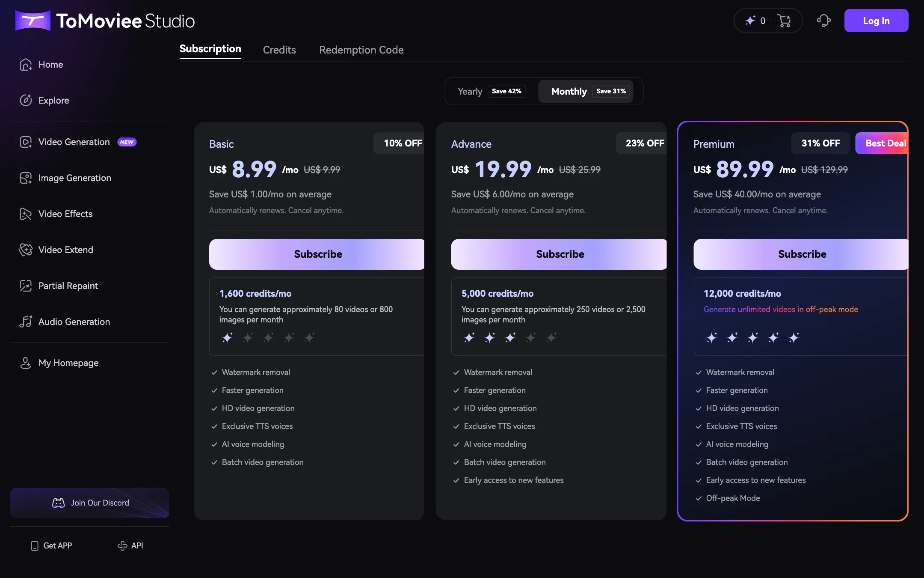Subscribe to the Advance plan
The height and width of the screenshot is (578, 924).
559,254
